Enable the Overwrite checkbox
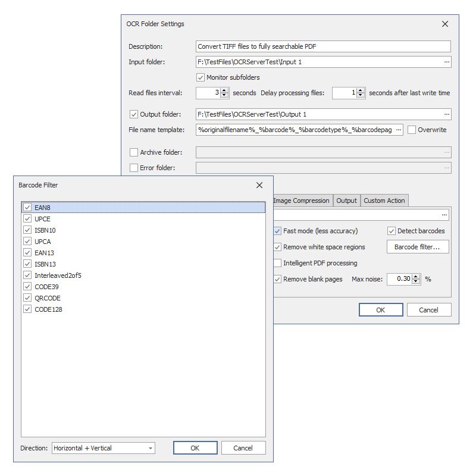 click(x=412, y=130)
